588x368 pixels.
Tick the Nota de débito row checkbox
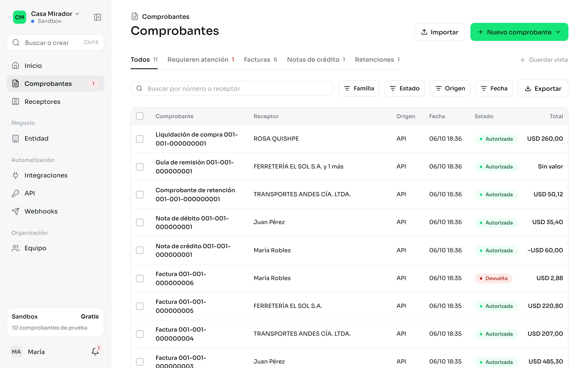pyautogui.click(x=140, y=222)
